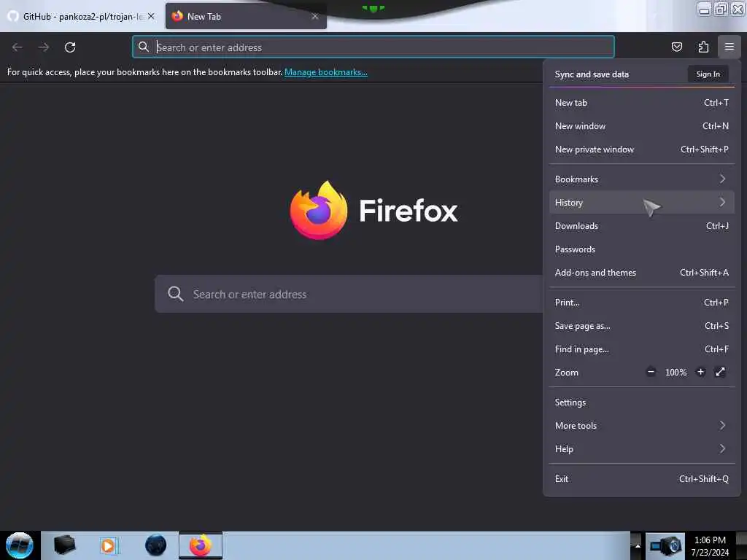
Task: Enter full screen via zoom arrow icon
Action: [x=720, y=372]
